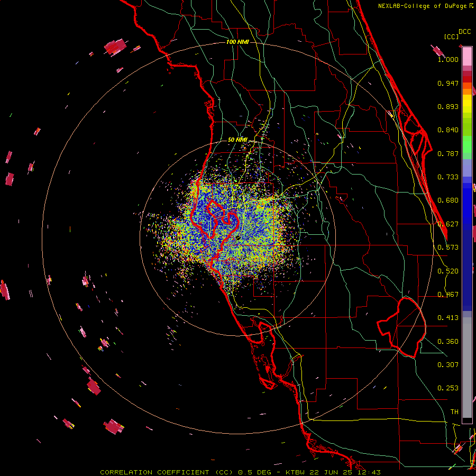The height and width of the screenshot is (476, 476).
Task: Click the DCC label above the color scale
Action: pyautogui.click(x=464, y=32)
